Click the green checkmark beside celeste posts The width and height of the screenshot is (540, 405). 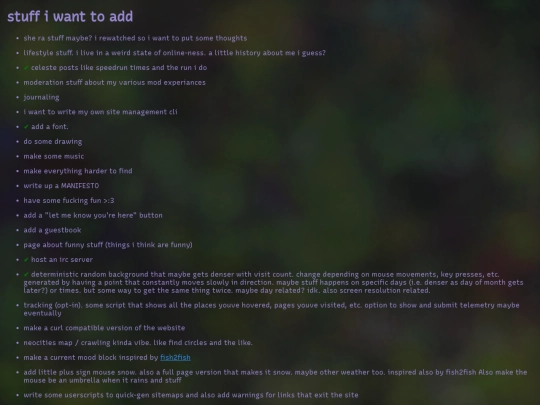coord(26,68)
